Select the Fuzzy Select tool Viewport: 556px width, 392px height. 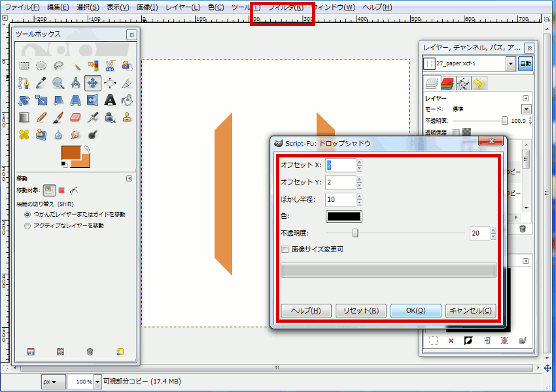tap(76, 65)
